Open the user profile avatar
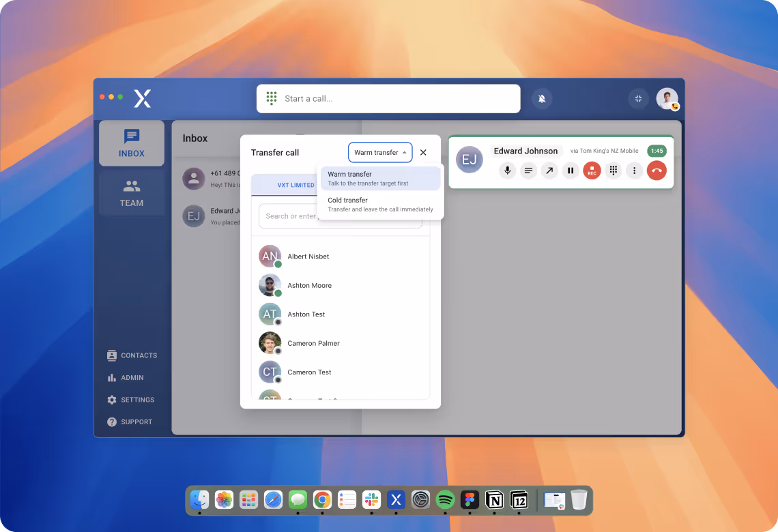 click(667, 99)
